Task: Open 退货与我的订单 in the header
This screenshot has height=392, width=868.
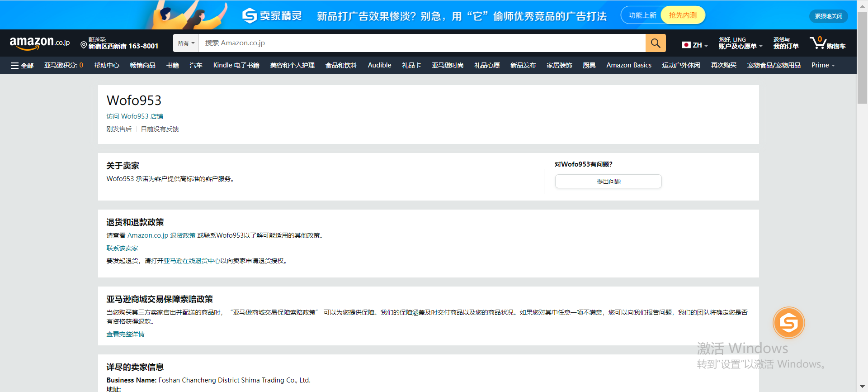Action: point(786,43)
